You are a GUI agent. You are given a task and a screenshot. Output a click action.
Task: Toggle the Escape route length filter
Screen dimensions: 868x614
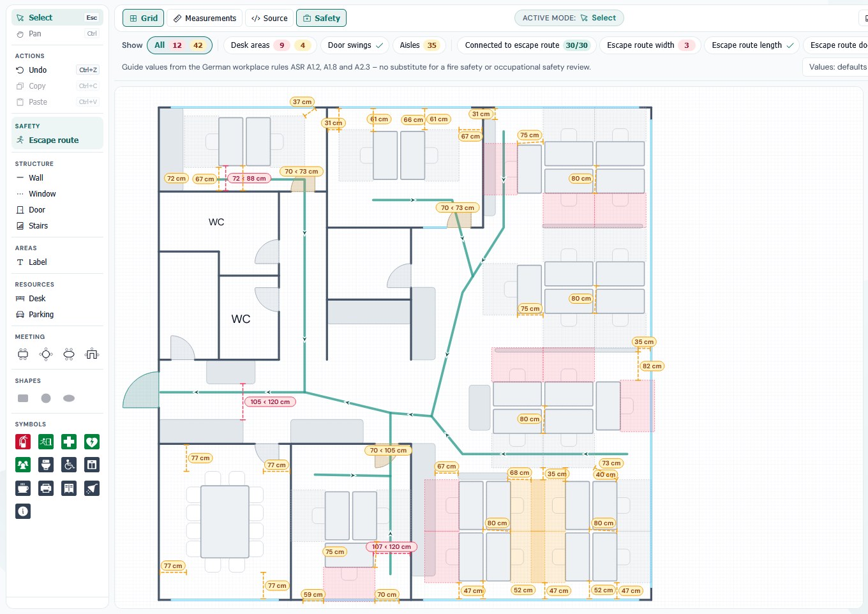752,45
